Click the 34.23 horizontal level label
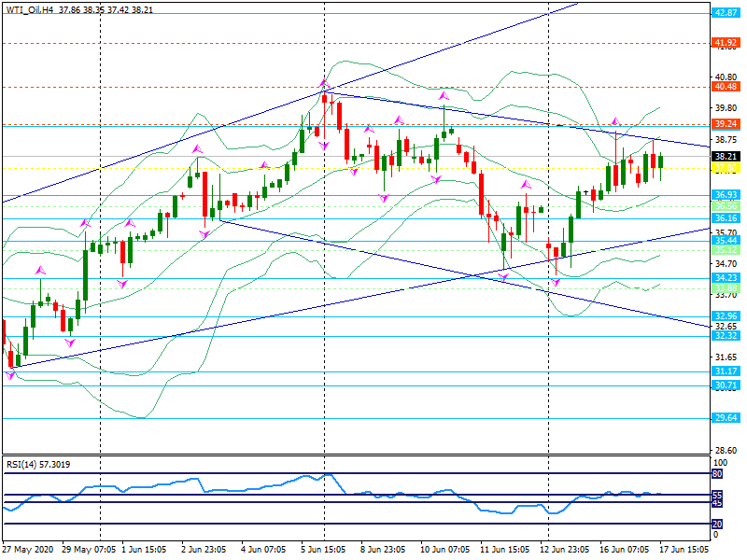The image size is (747, 560). tap(726, 278)
